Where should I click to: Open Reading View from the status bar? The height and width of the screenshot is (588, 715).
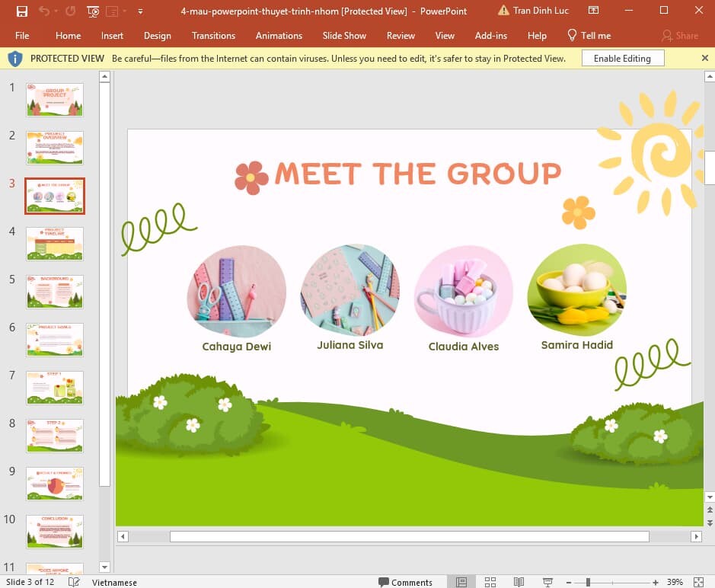519,581
